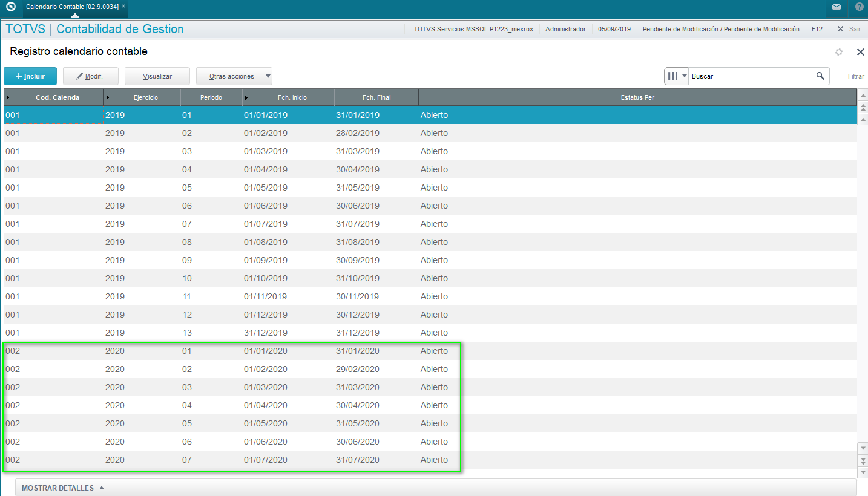The image size is (868, 496).
Task: Click Pendiente de Modificación status text
Action: tap(721, 29)
